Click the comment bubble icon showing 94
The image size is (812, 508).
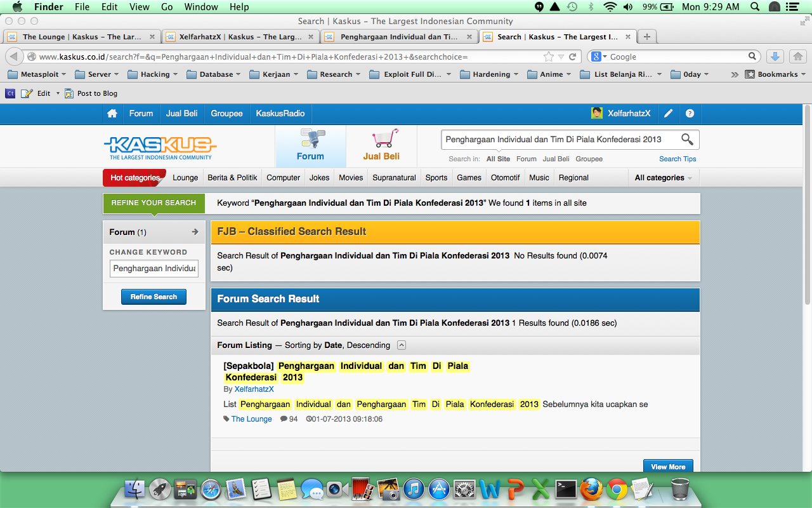[284, 419]
